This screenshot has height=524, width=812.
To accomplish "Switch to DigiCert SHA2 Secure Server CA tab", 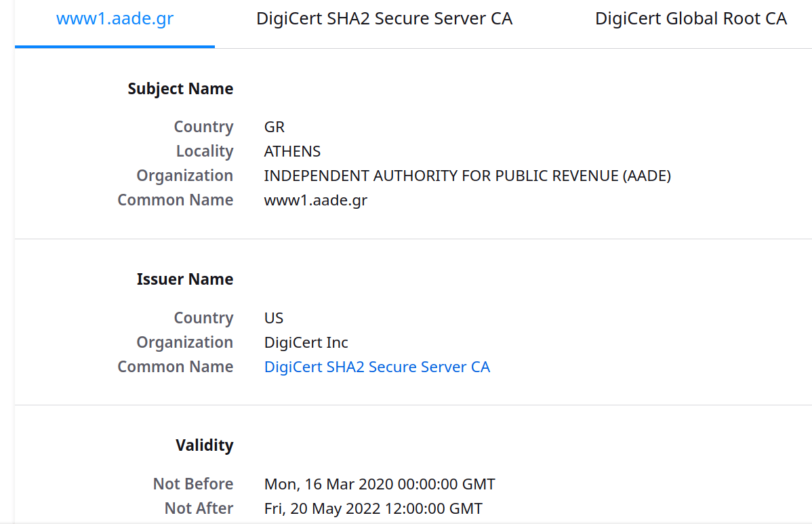I will click(384, 19).
